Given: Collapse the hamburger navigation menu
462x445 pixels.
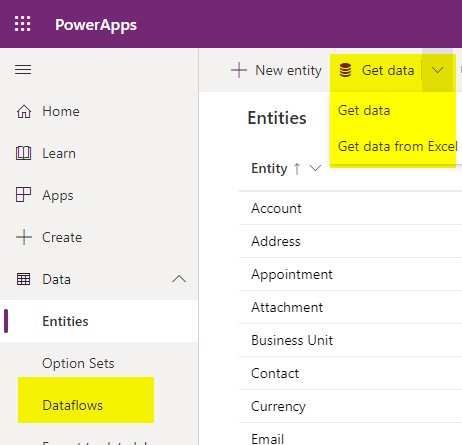Looking at the screenshot, I should click(x=23, y=70).
